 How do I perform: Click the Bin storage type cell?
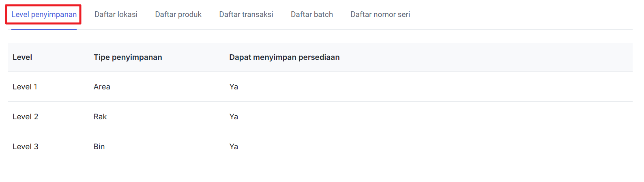point(99,147)
